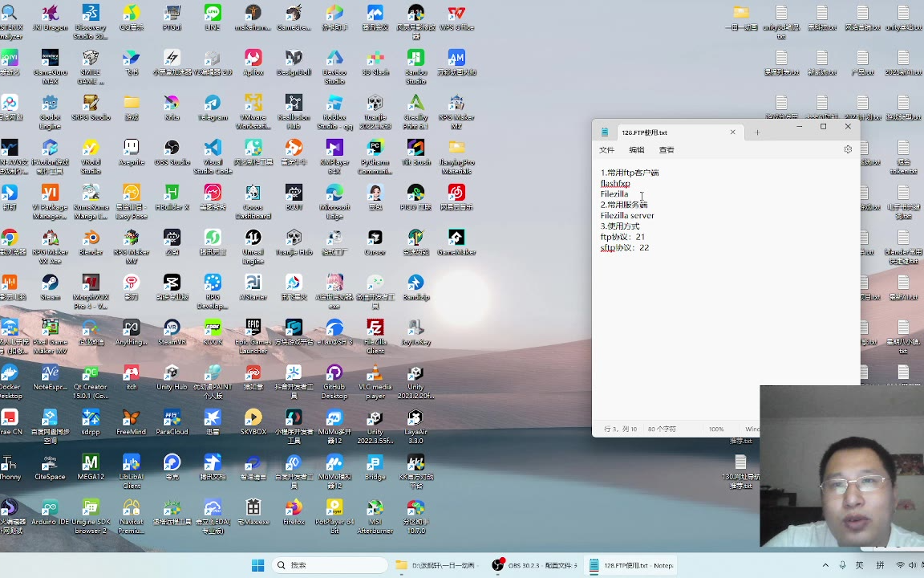Select the GitHub Desktop shortcut

pyautogui.click(x=334, y=381)
